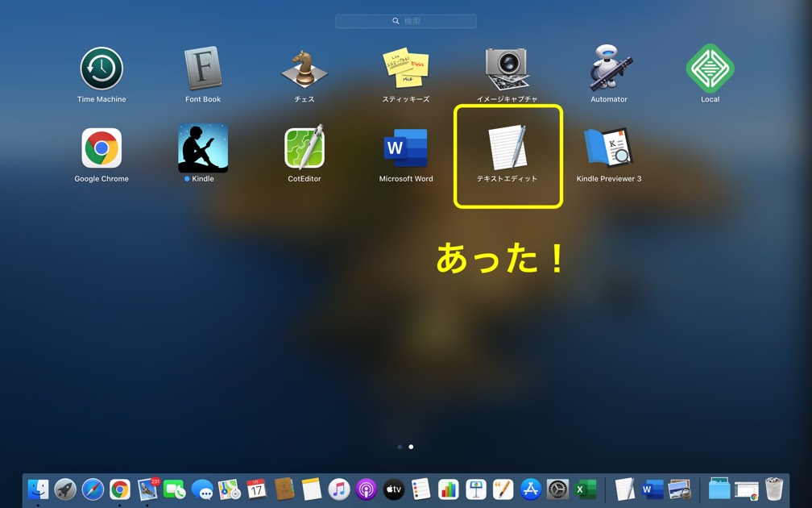
Task: Launch Google Chrome from Launchpad grid
Action: (x=101, y=148)
